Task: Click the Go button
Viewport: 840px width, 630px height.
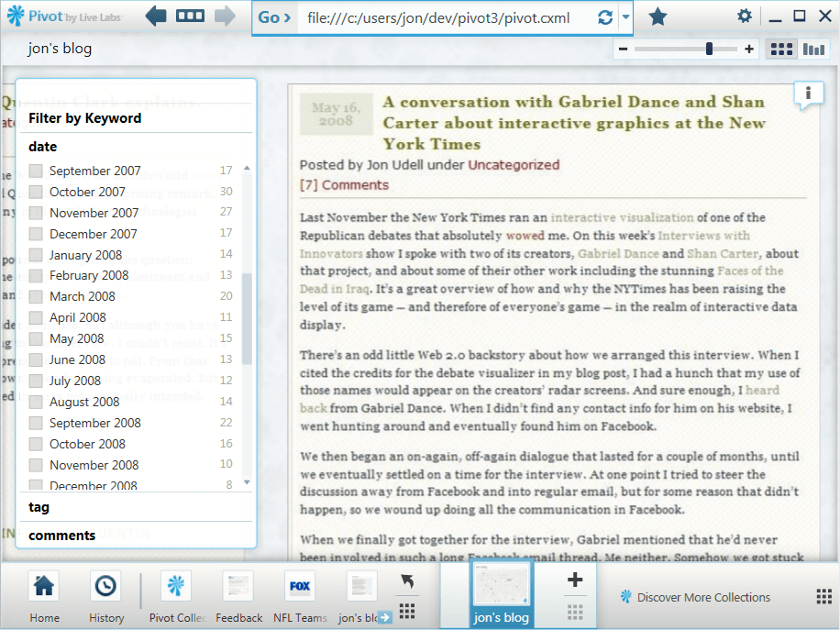Action: pyautogui.click(x=274, y=17)
